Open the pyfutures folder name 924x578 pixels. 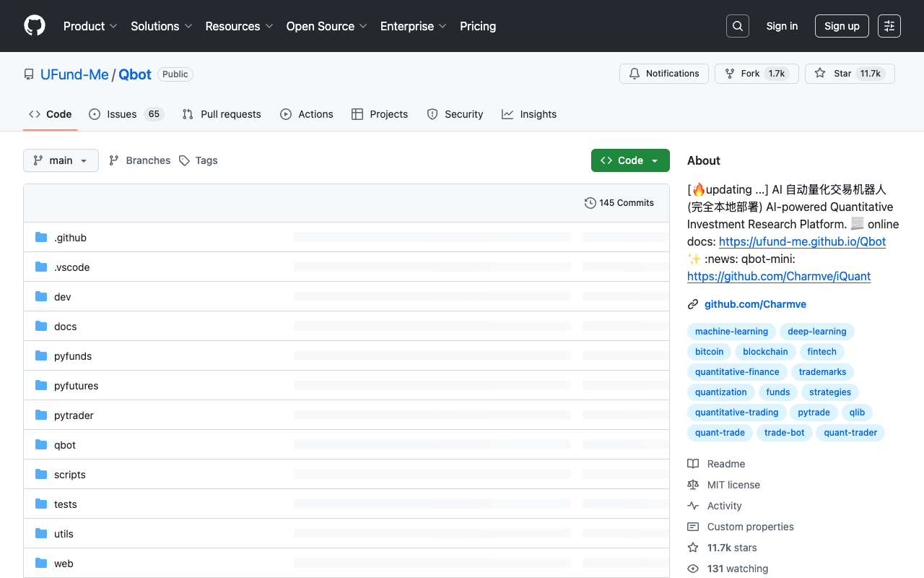coord(76,386)
